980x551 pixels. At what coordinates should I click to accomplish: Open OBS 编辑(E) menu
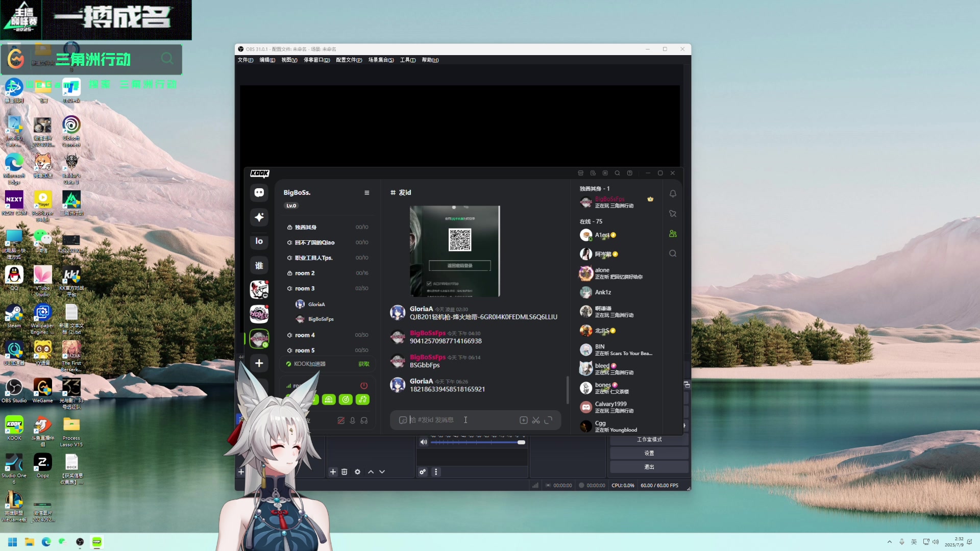(x=267, y=60)
